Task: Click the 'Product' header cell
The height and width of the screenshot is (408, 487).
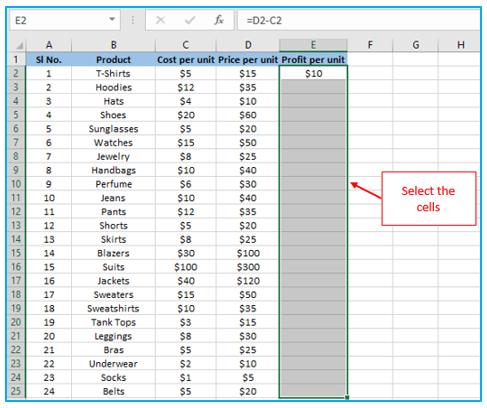Action: (x=113, y=60)
